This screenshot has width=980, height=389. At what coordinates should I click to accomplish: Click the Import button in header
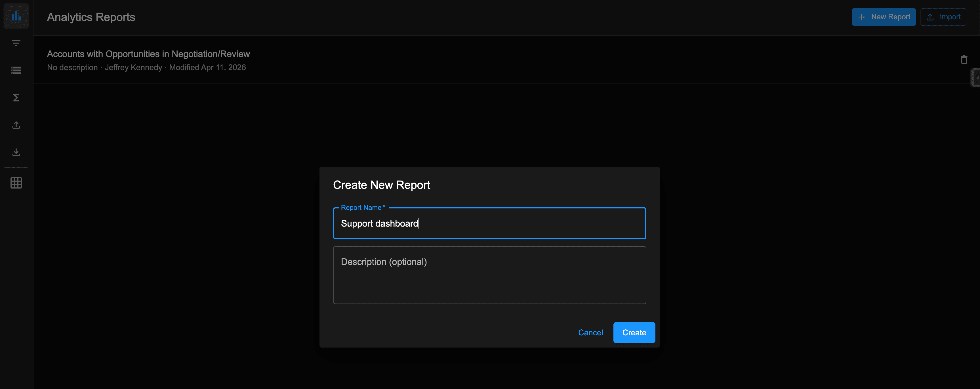pyautogui.click(x=943, y=17)
